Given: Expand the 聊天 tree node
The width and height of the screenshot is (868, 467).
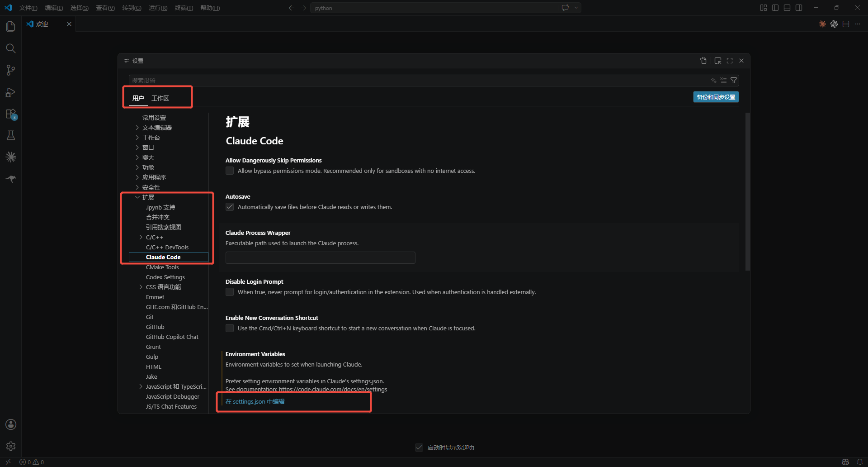Looking at the screenshot, I should (x=137, y=157).
